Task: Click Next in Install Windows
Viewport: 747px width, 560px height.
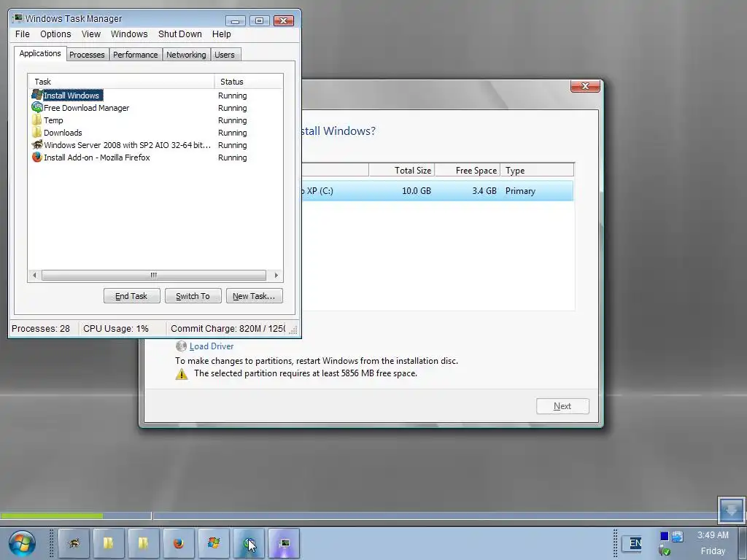Action: click(562, 406)
